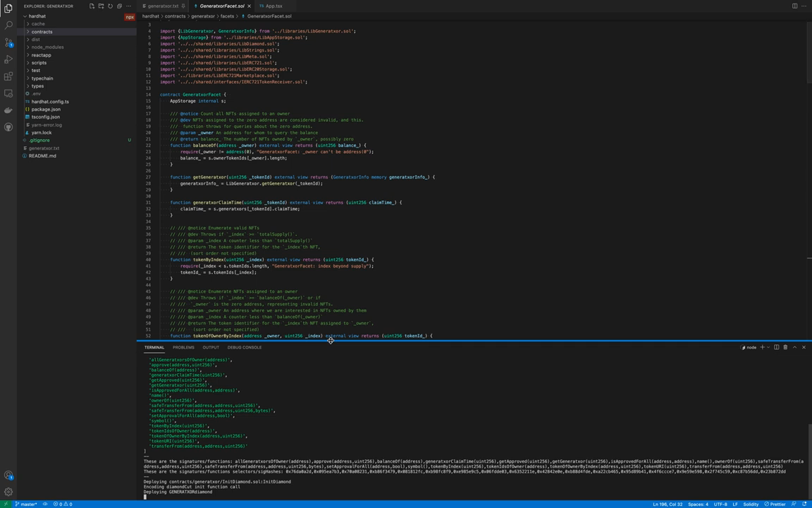Close the terminal panel
Screen dimensions: 812x508
(804, 347)
